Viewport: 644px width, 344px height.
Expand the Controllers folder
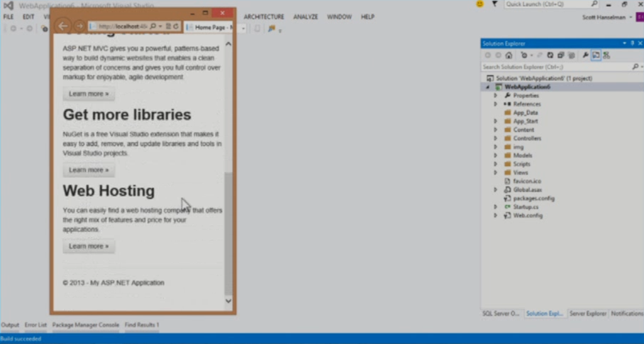pyautogui.click(x=496, y=138)
